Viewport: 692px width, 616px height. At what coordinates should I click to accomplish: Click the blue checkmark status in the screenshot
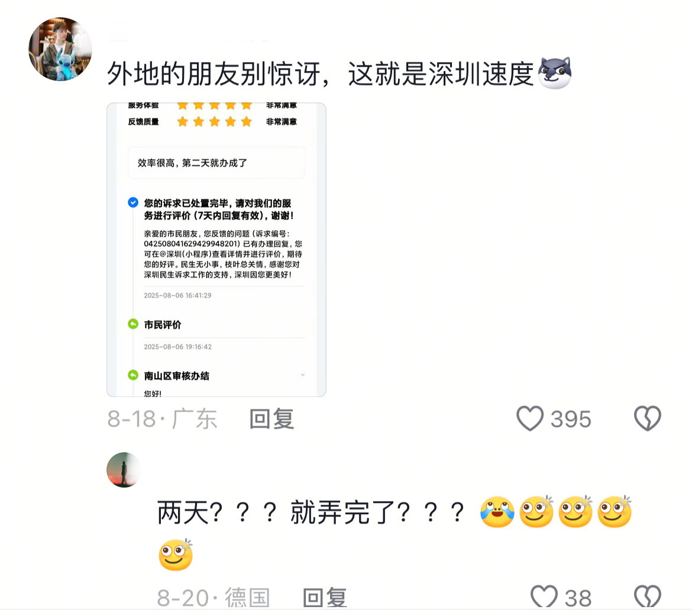coord(133,202)
